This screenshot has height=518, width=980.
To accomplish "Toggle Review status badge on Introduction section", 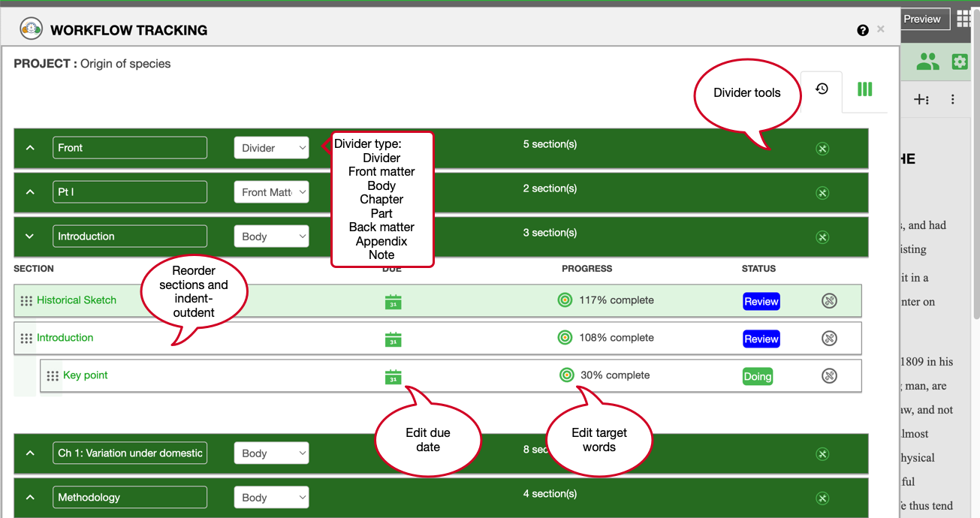I will [761, 339].
